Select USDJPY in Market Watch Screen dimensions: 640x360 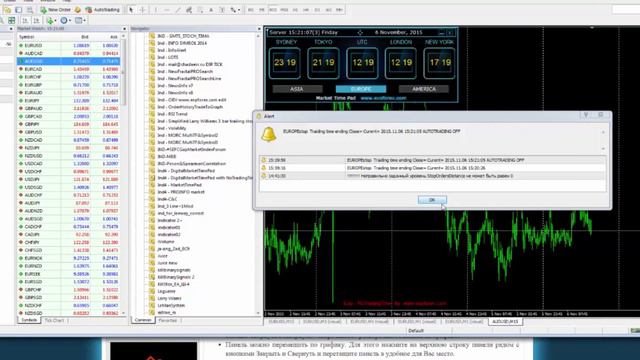click(x=69, y=179)
